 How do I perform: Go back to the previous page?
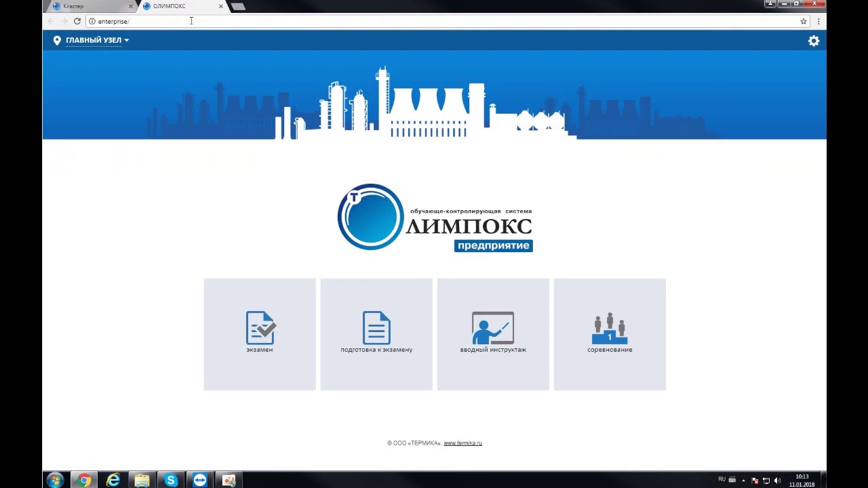coord(51,21)
